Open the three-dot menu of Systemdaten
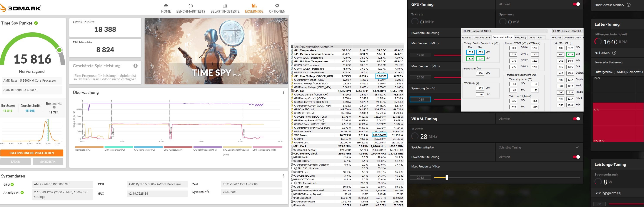The height and width of the screenshot is (207, 644). [284, 176]
